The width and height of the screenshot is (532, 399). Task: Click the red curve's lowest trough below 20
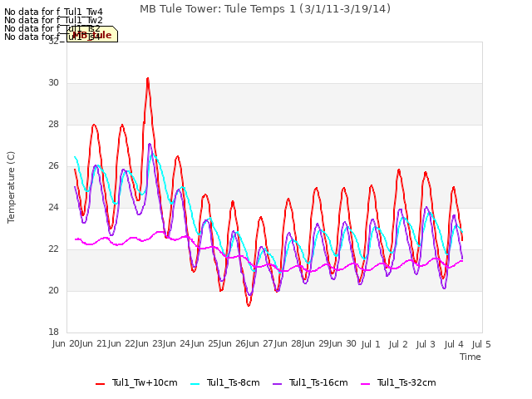249,305
